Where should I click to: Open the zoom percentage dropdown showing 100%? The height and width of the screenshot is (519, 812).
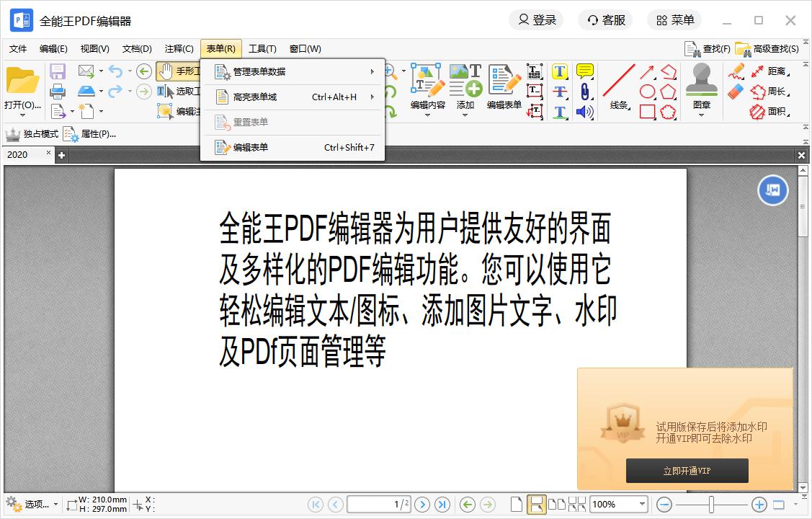(x=641, y=505)
